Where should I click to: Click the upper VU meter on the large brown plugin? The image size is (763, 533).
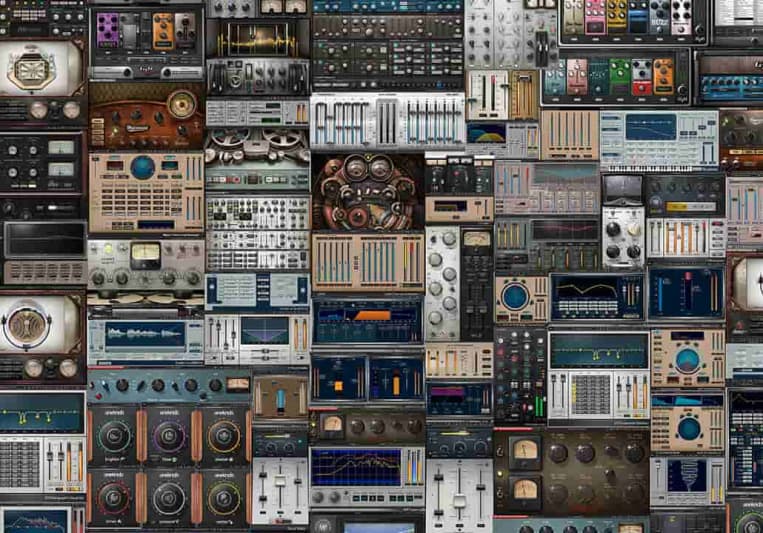point(525,452)
